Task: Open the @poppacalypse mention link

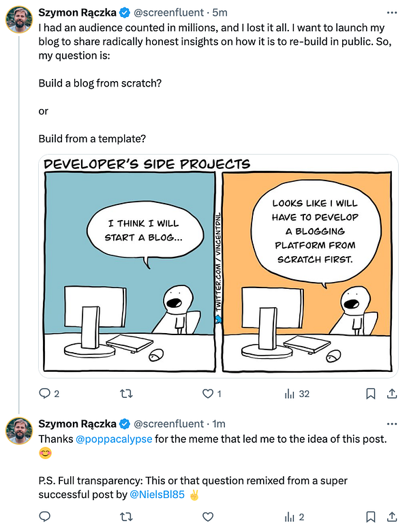Action: coord(114,439)
